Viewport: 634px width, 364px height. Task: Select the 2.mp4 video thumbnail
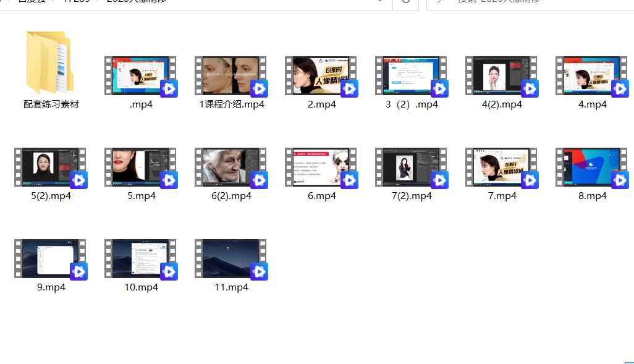click(x=321, y=75)
